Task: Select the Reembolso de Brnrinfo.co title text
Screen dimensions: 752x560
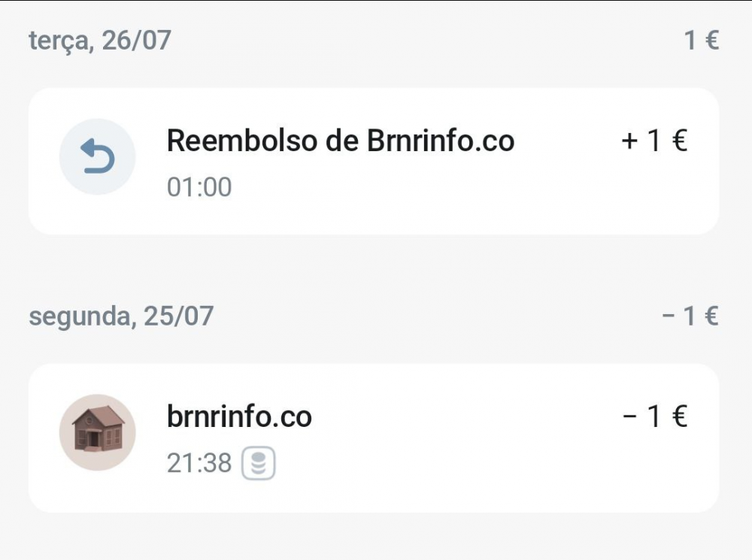Action: point(341,141)
